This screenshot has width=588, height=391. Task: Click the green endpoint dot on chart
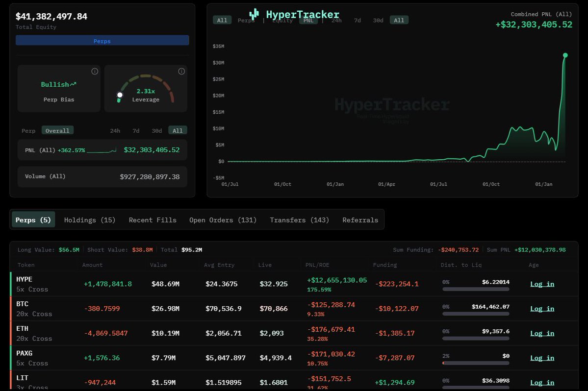(x=565, y=55)
